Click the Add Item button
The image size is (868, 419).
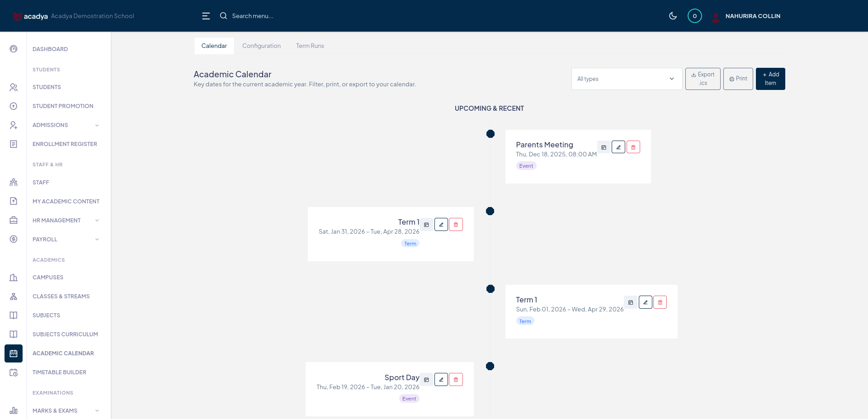click(x=770, y=79)
